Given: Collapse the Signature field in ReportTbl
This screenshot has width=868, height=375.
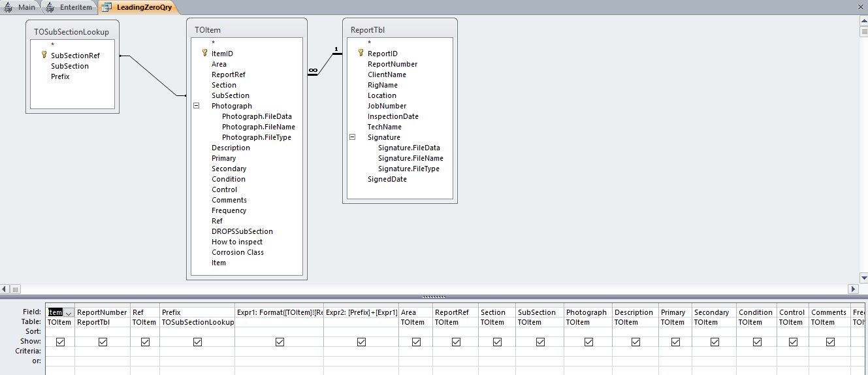Looking at the screenshot, I should (352, 137).
